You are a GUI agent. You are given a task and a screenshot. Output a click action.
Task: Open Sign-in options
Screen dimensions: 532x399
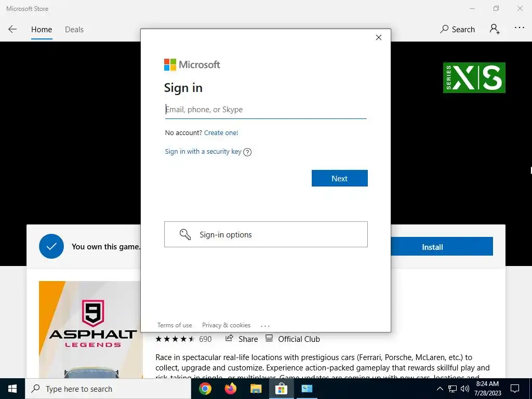265,234
